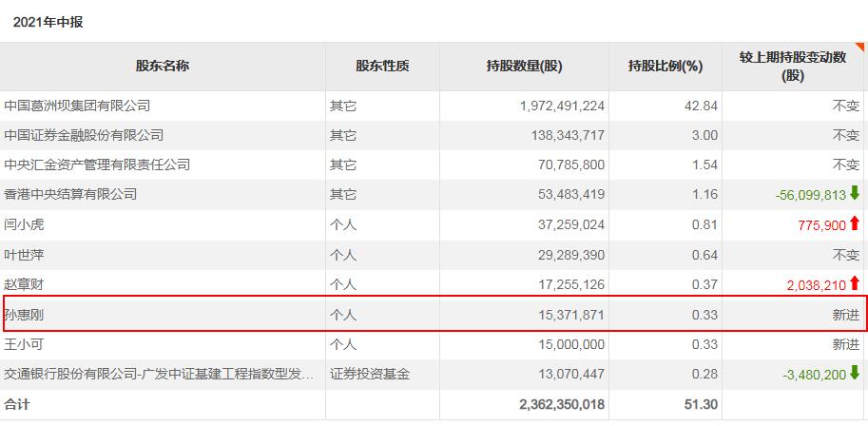Image resolution: width=868 pixels, height=426 pixels.
Task: Click 新进 in the 王小可 row
Action: tap(846, 344)
